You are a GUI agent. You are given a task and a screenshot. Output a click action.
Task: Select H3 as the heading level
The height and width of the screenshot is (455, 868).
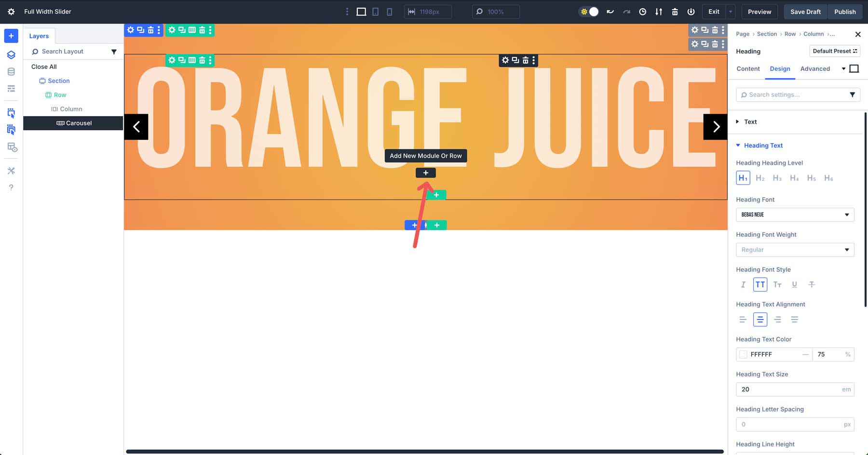(x=777, y=178)
